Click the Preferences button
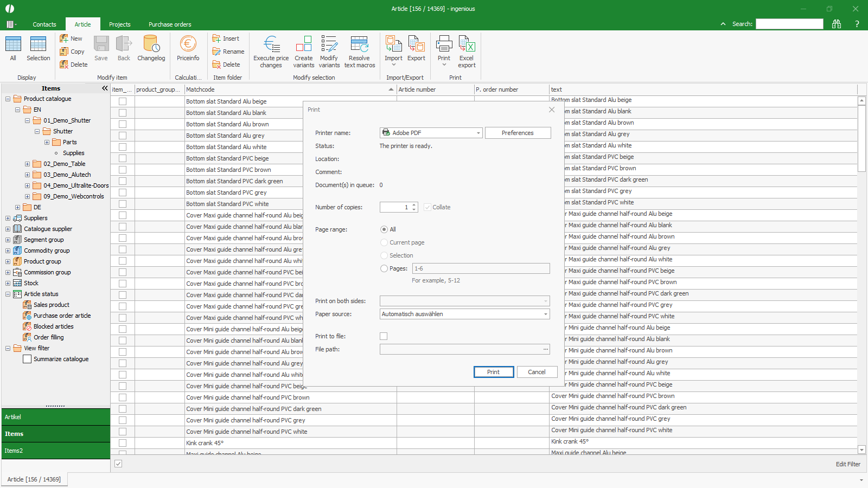The height and width of the screenshot is (488, 868). (x=518, y=133)
